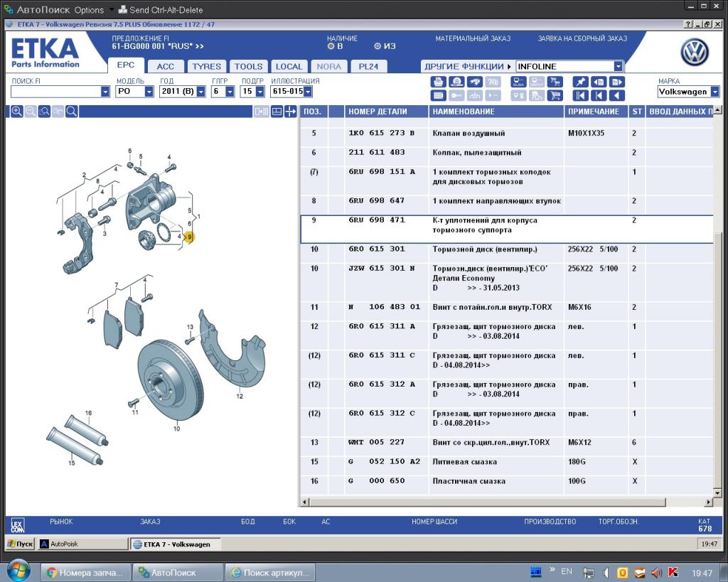The width and height of the screenshot is (728, 582).
Task: Switch to the EPC tab
Action: coord(125,65)
